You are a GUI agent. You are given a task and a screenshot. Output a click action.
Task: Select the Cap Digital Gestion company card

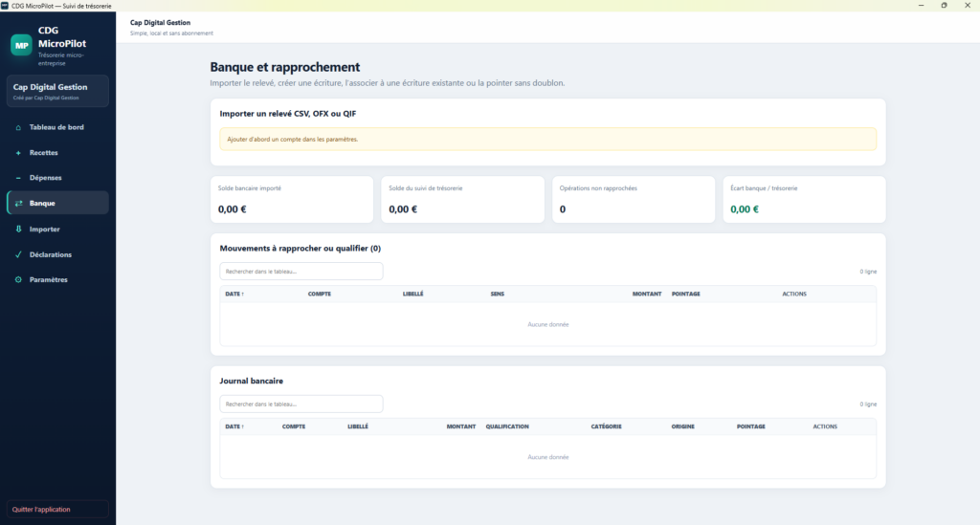click(x=57, y=91)
